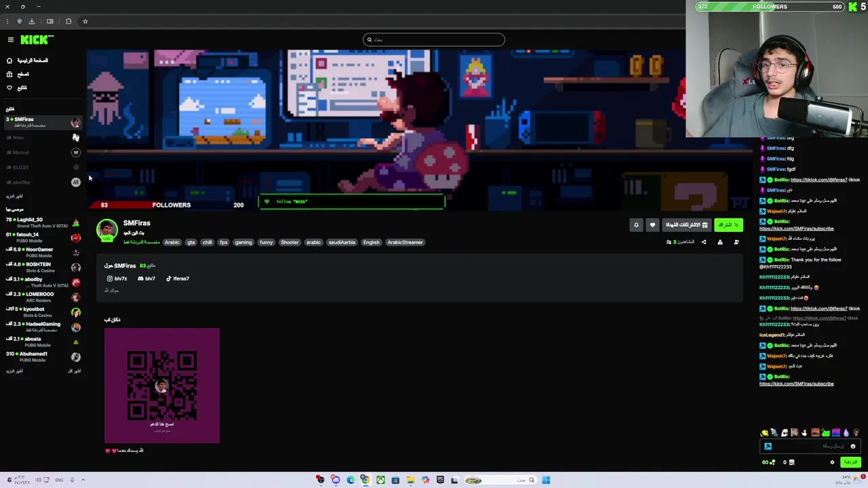
Task: Bookmark the page with the star icon
Action: pos(85,21)
